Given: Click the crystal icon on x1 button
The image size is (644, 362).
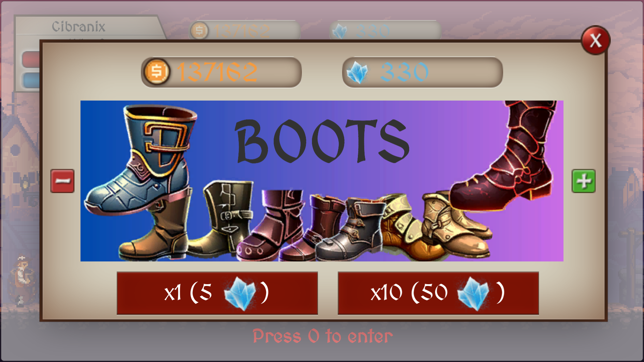Looking at the screenshot, I should (240, 293).
